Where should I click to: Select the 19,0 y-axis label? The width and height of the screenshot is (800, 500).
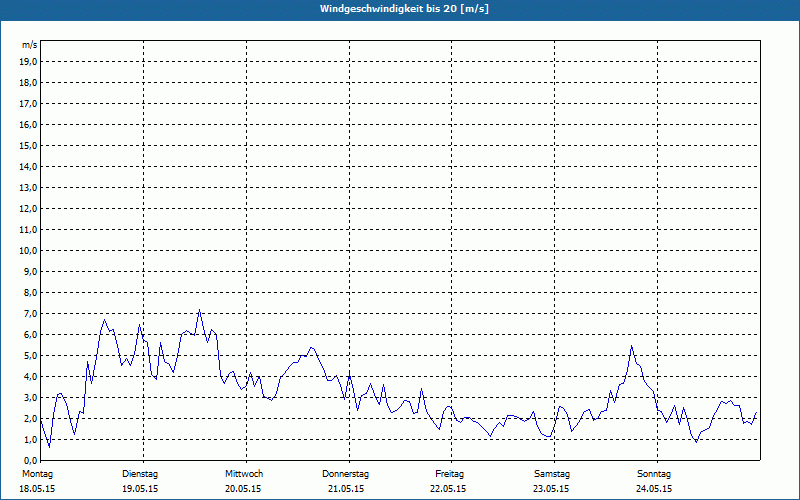tap(28, 62)
